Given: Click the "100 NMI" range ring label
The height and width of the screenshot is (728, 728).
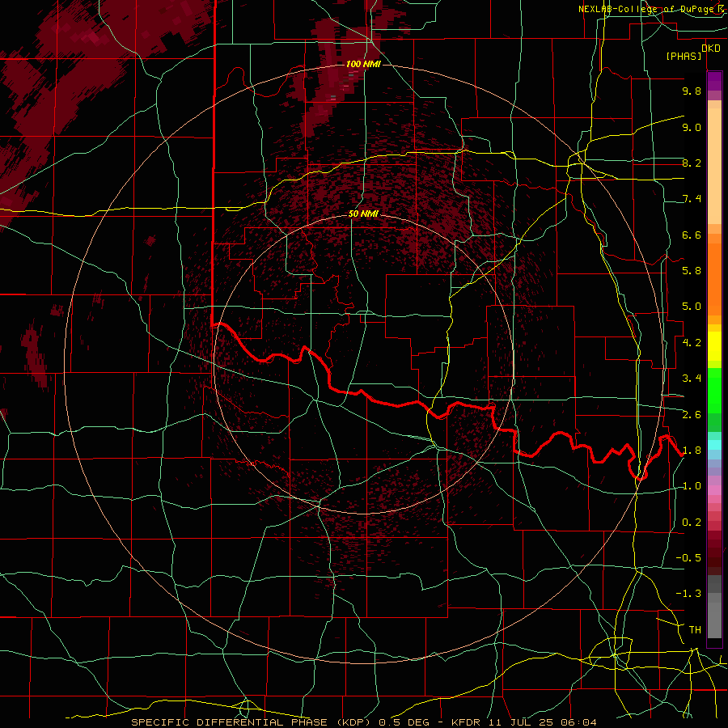Looking at the screenshot, I should click(363, 64).
